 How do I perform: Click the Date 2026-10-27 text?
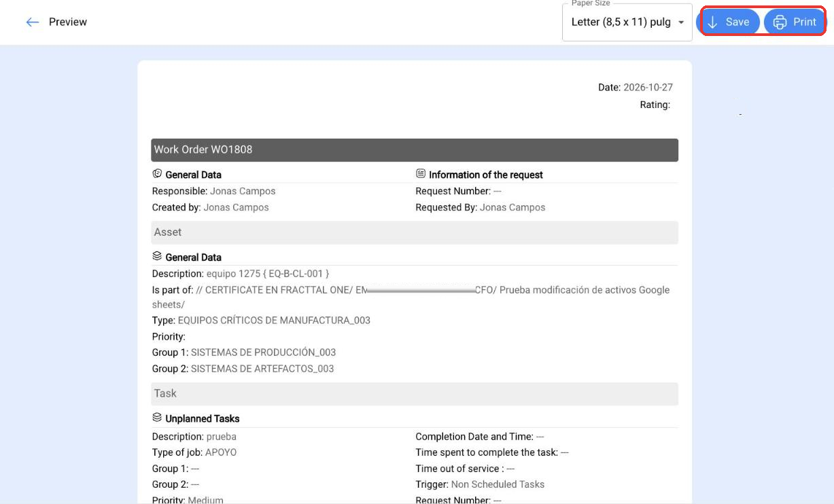click(636, 88)
